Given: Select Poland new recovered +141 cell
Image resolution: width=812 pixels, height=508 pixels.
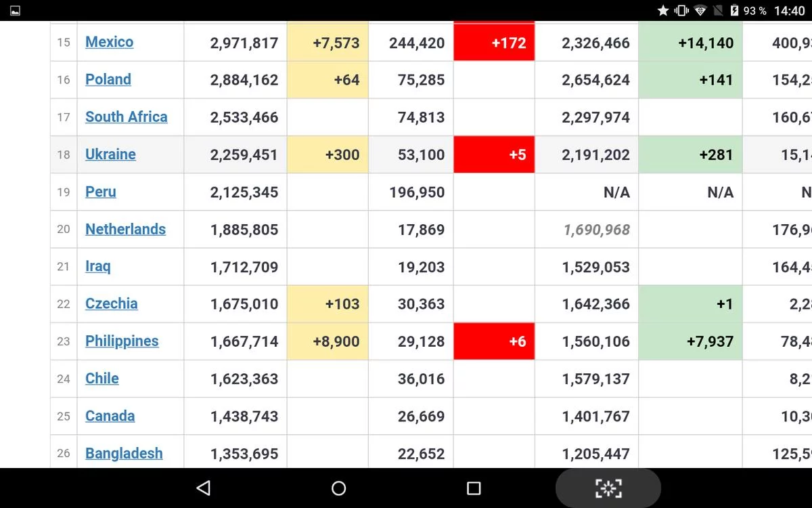Looking at the screenshot, I should [690, 80].
